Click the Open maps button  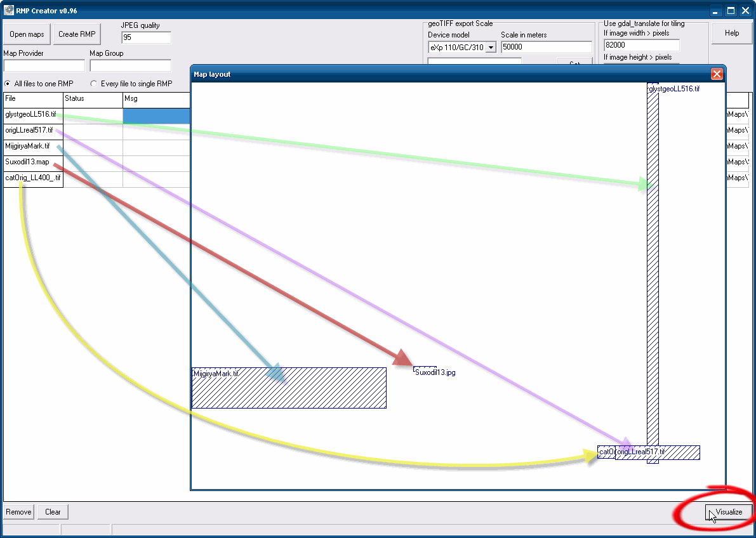point(27,34)
